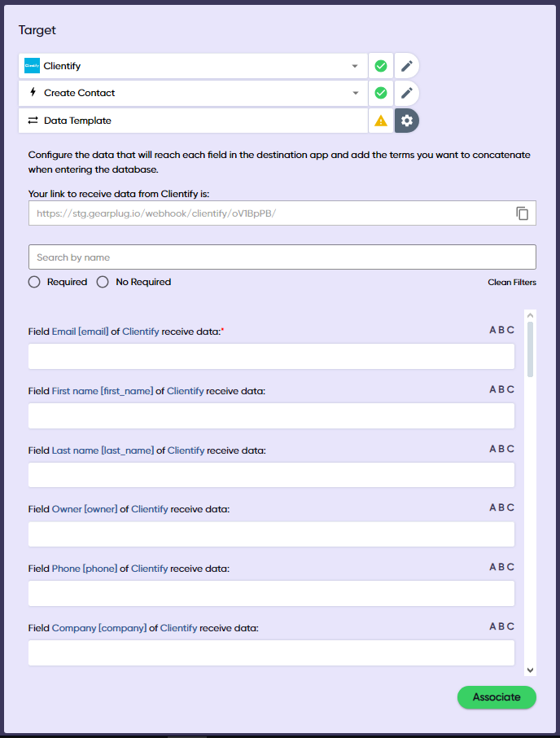
Task: Click the field list scrollbar thumb
Action: click(x=531, y=349)
